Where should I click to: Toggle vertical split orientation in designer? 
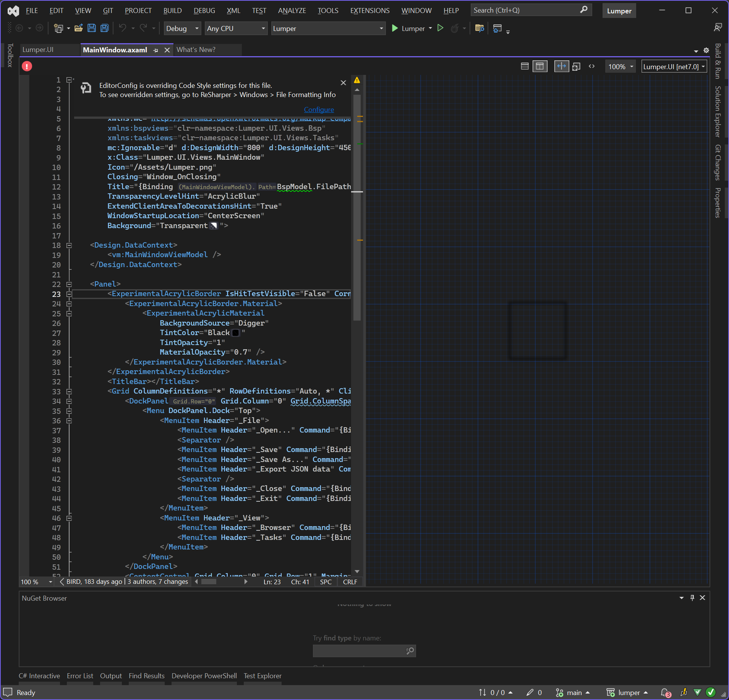[x=562, y=66]
